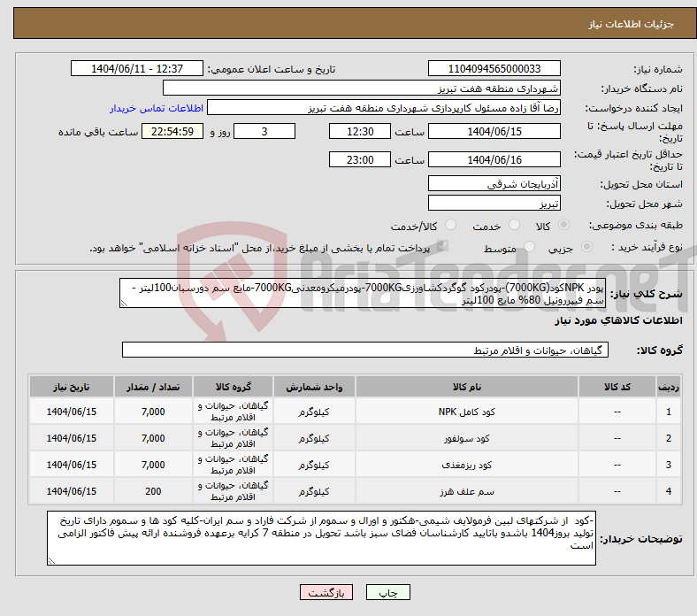Click the buyer notes text area
The width and height of the screenshot is (697, 616).
coord(323,537)
